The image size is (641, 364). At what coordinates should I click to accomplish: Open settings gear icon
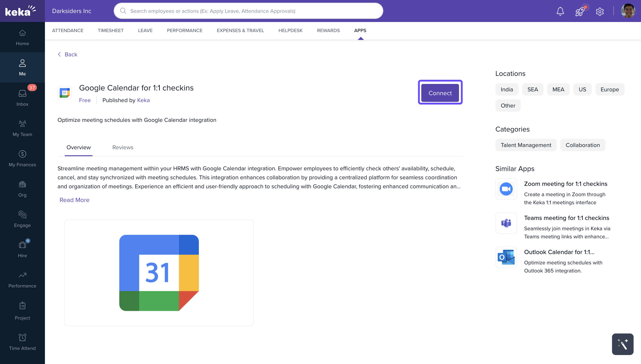pos(600,11)
